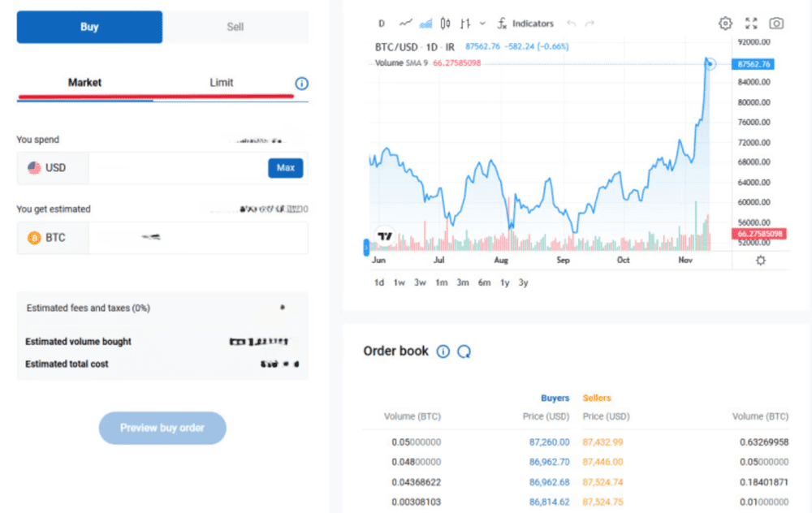Click the current price label 87562.76
812x513 pixels.
point(753,64)
